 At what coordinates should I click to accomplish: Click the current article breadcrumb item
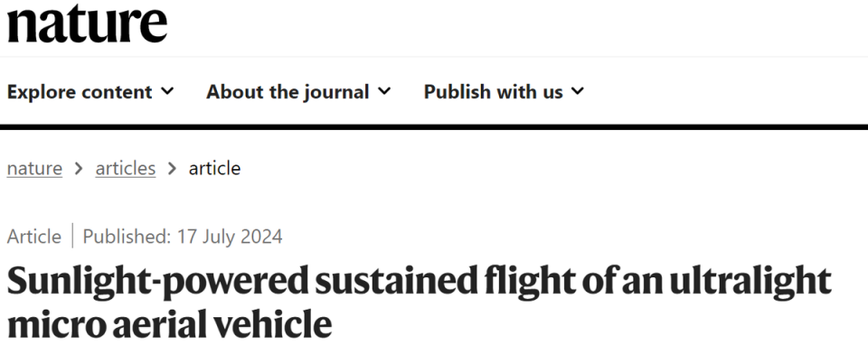tap(214, 168)
